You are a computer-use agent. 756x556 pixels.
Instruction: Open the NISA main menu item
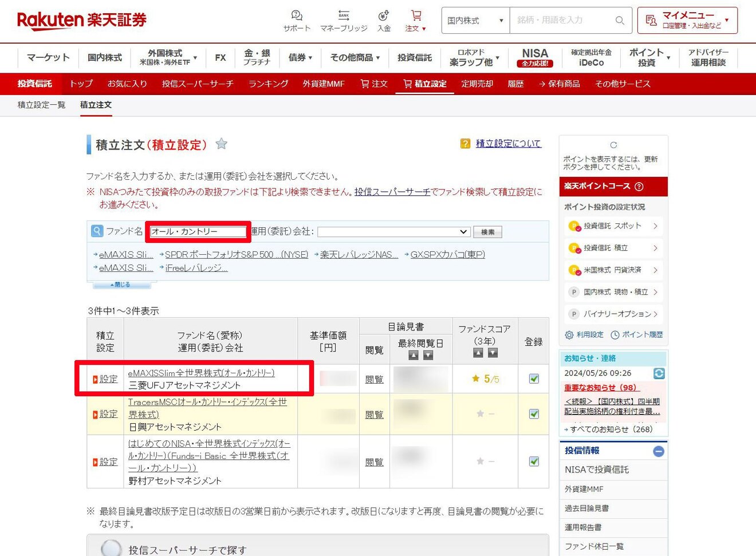pyautogui.click(x=535, y=58)
